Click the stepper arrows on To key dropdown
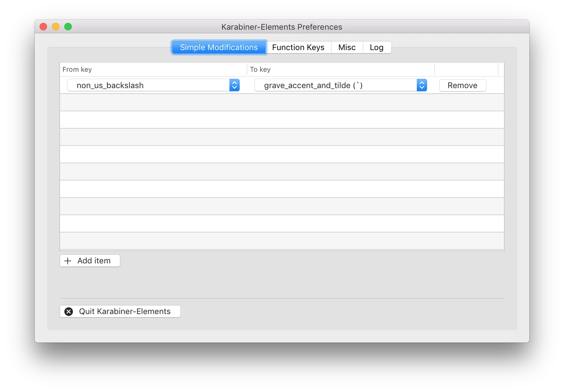Screen dimensions: 564x392 click(422, 85)
